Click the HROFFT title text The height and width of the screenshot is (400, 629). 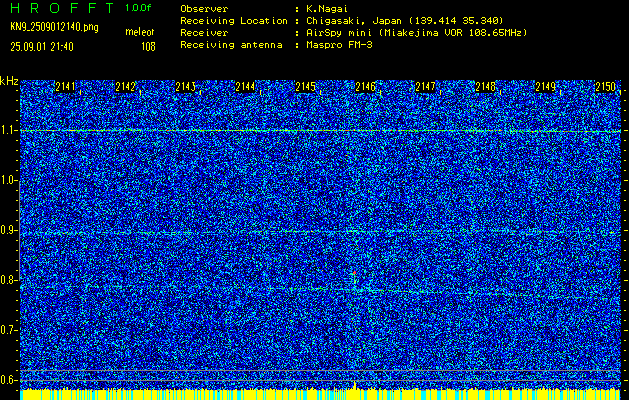pyautogui.click(x=62, y=8)
